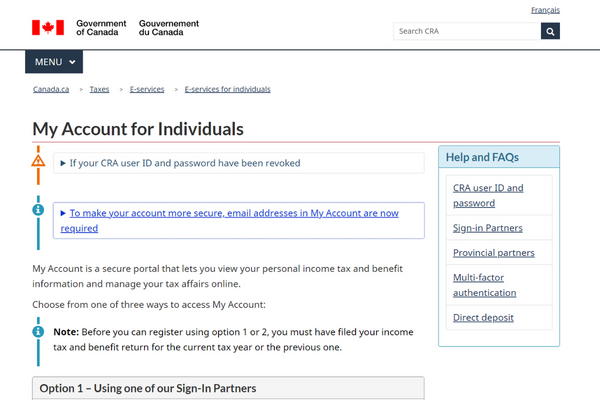600x400 pixels.
Task: Go to Canada.ca breadcrumb
Action: point(51,89)
